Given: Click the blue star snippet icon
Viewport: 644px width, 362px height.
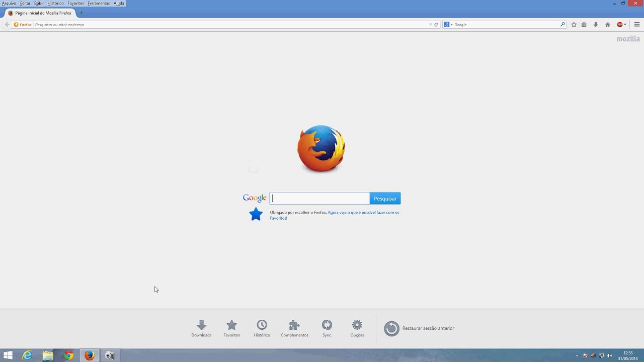Looking at the screenshot, I should tap(256, 214).
